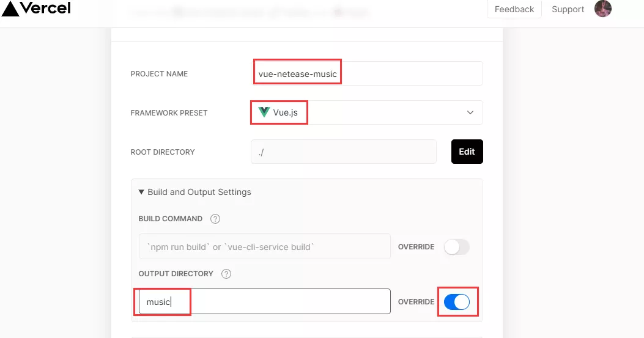Click the Build Command input field
Viewport: 644px width, 338px height.
(264, 246)
